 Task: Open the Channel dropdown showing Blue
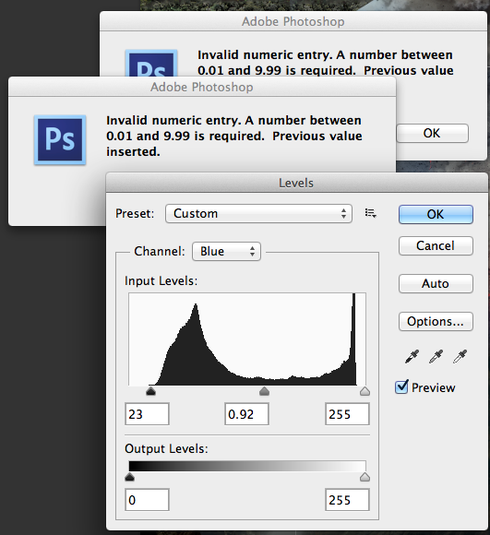227,251
